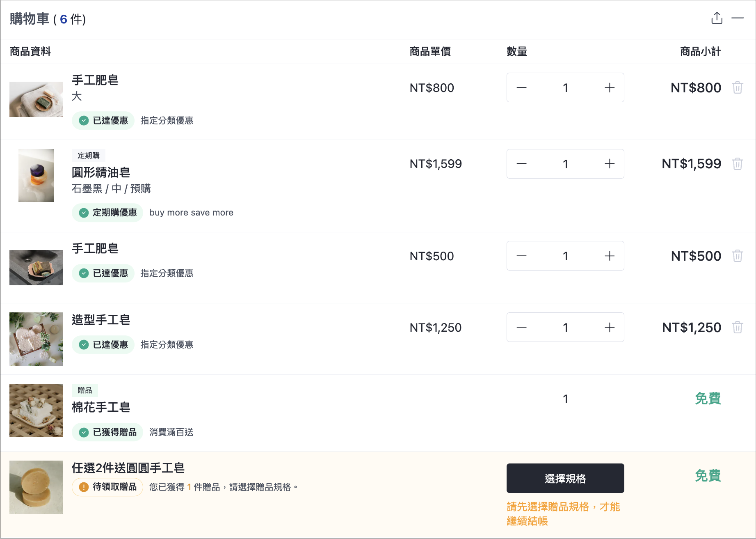
Task: Collapse the cart with the minus icon
Action: (x=738, y=18)
